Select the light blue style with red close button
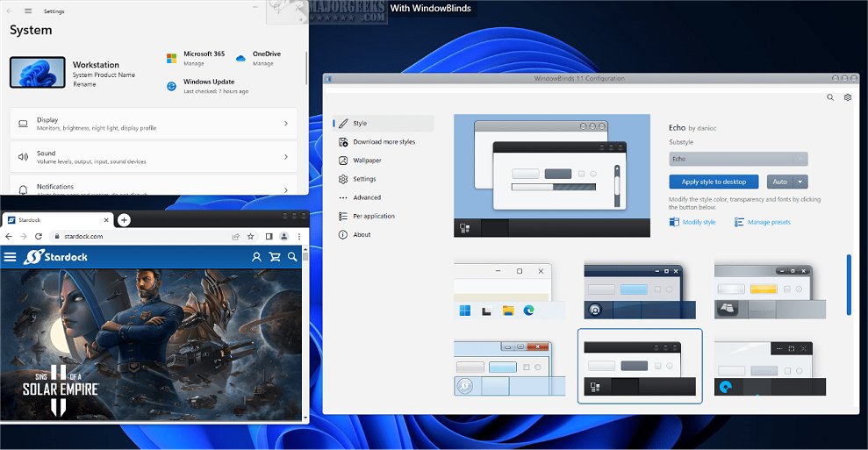The width and height of the screenshot is (868, 450). (509, 368)
